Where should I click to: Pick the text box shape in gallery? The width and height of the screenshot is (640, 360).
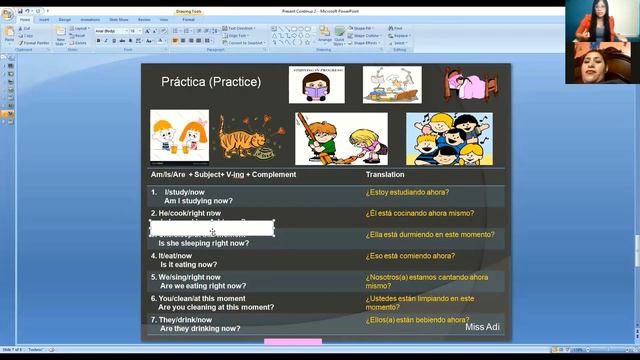coord(274,29)
